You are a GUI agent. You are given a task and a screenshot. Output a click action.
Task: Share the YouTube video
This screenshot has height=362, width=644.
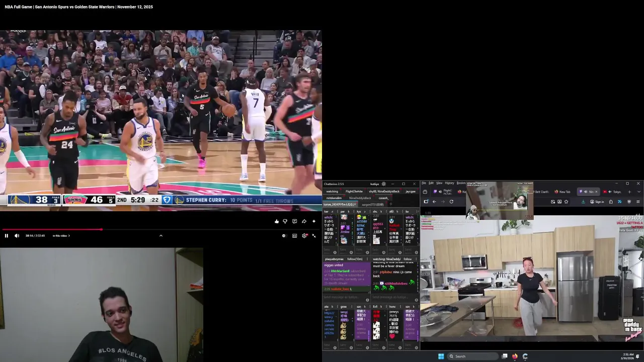coord(304,221)
